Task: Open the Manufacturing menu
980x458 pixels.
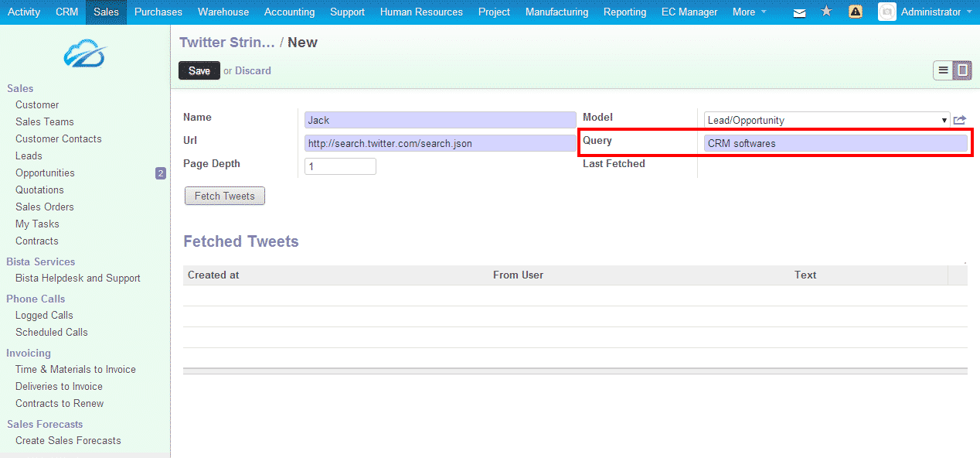Action: click(x=556, y=12)
